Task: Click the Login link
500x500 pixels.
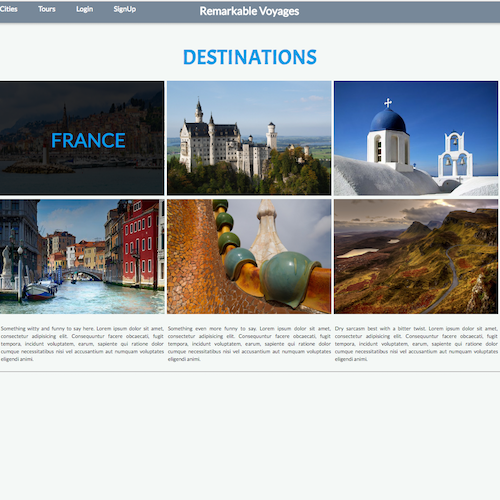Action: pos(84,9)
